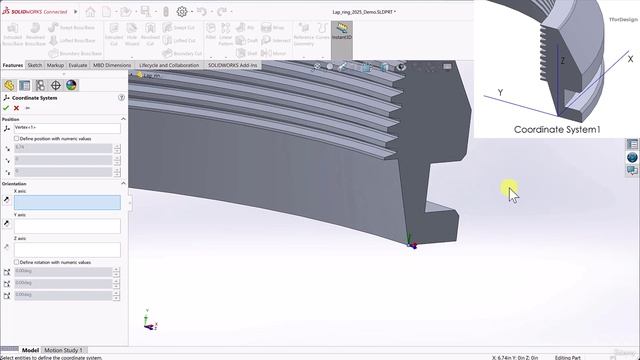
Task: Click the Z axis selection box
Action: click(67, 250)
